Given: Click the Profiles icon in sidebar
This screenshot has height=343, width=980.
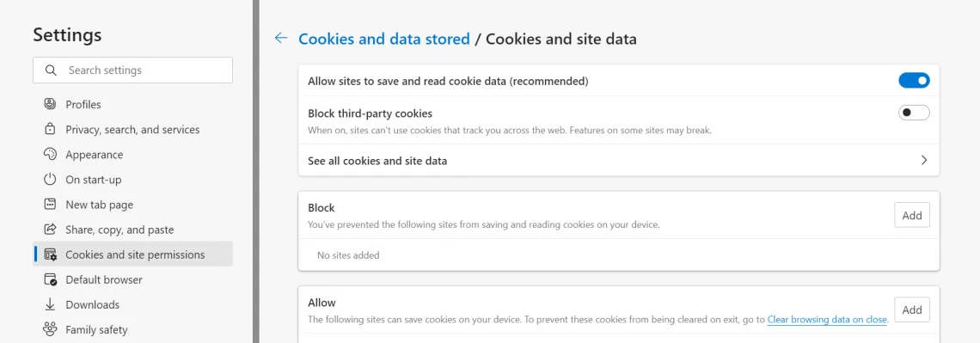Looking at the screenshot, I should pyautogui.click(x=50, y=104).
